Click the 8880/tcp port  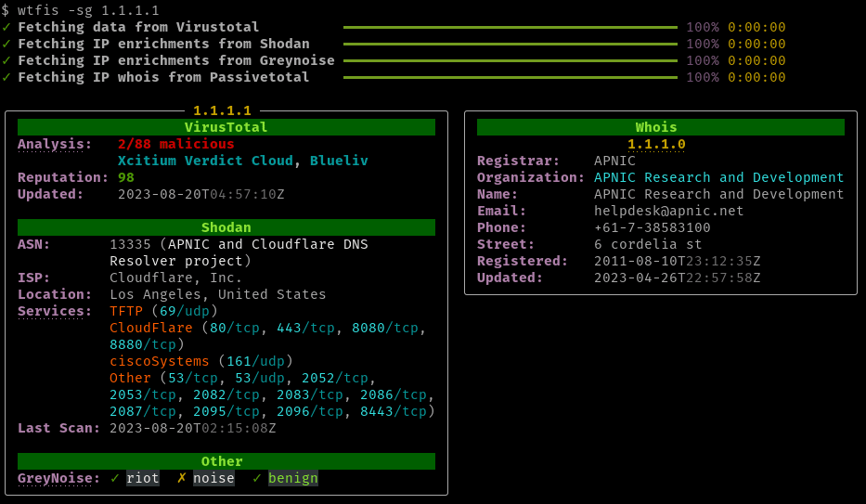(143, 344)
